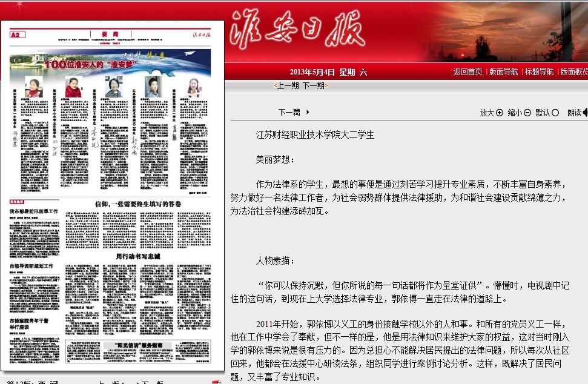Click the first portrait photo on the newspaper page
This screenshot has width=588, height=384.
point(34,87)
